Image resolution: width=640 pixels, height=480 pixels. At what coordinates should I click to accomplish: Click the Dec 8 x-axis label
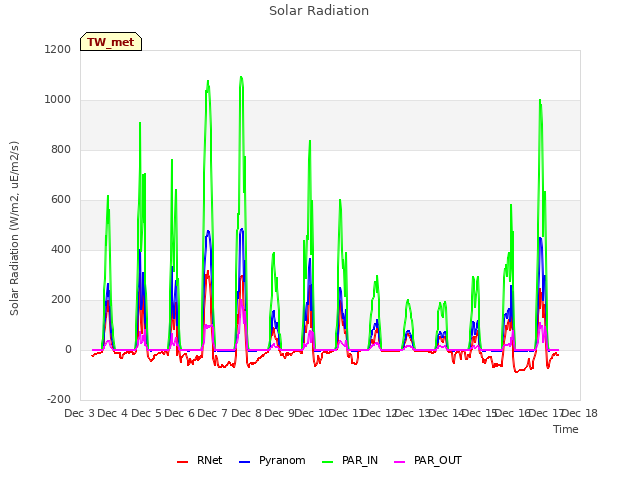tap(246, 413)
